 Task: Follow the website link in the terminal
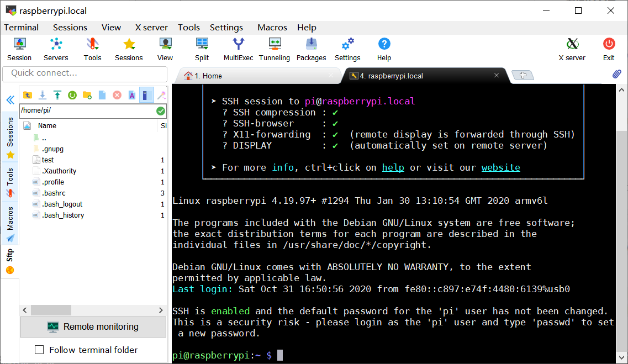pyautogui.click(x=500, y=167)
